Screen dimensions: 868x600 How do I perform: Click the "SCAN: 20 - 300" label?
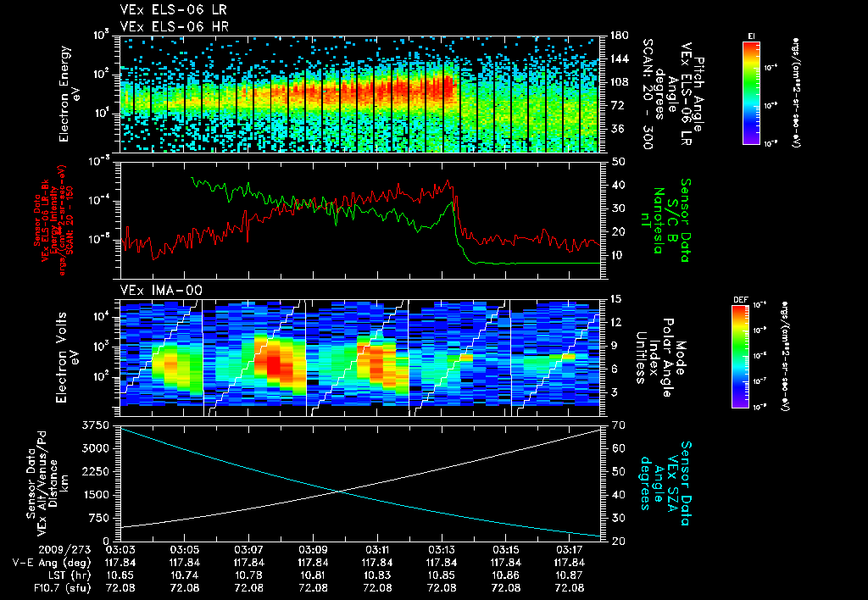647,94
